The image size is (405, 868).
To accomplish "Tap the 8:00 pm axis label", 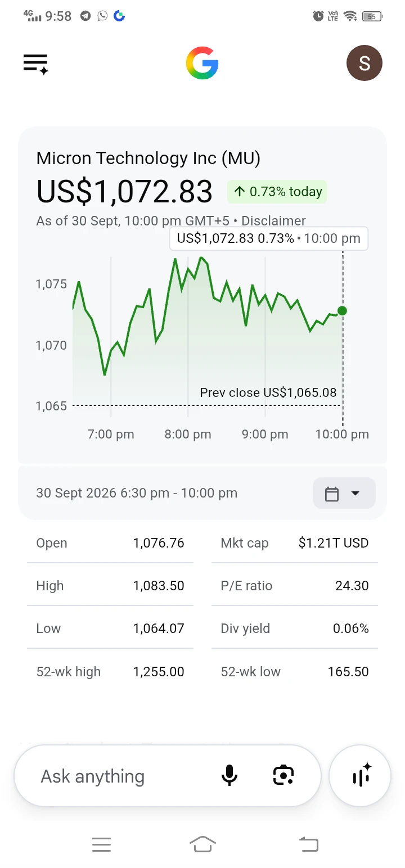I will point(188,434).
